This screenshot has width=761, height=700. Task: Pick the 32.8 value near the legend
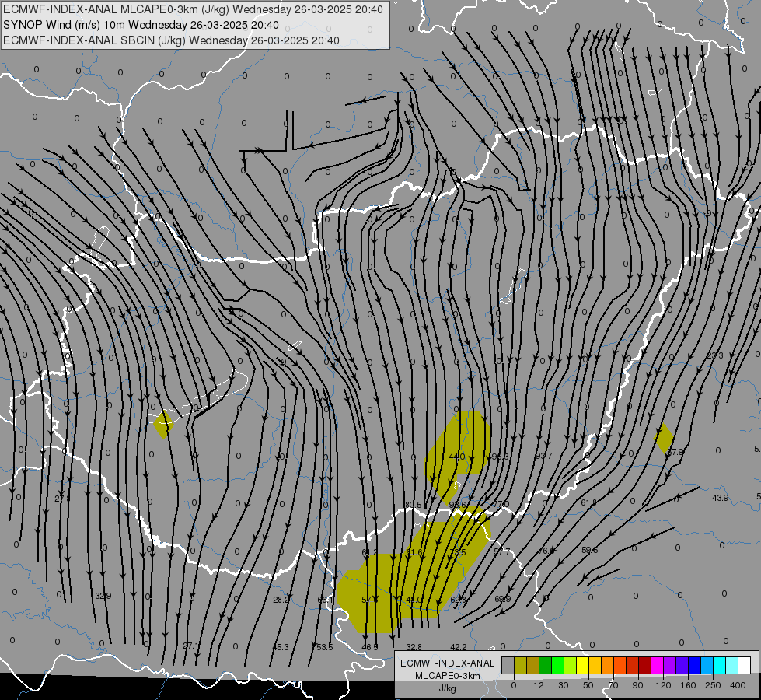point(414,647)
